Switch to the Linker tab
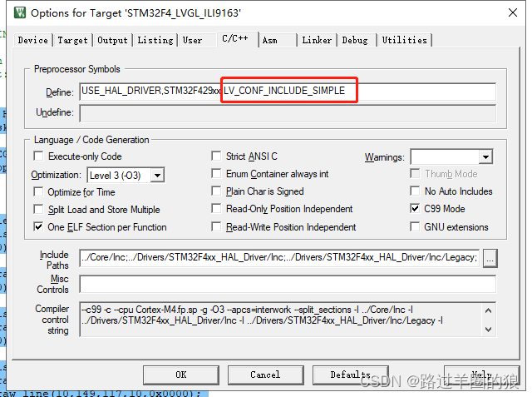Screen dimensions: 532x397 [x=317, y=40]
